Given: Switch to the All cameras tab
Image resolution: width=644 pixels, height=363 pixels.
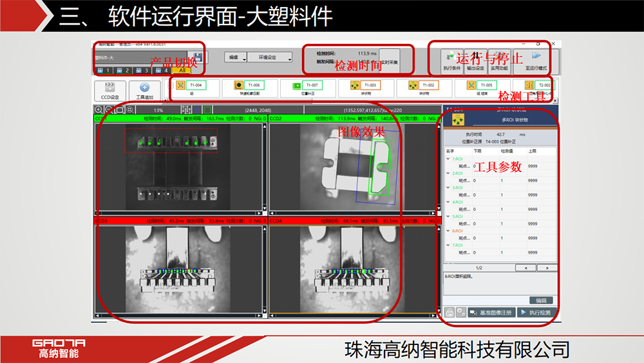Looking at the screenshot, I should point(182,70).
